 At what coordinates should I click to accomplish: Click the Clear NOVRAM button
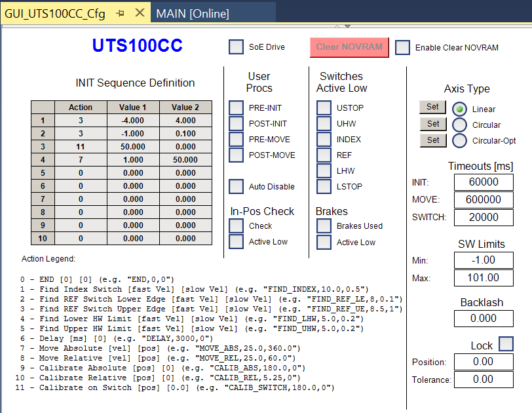(349, 47)
